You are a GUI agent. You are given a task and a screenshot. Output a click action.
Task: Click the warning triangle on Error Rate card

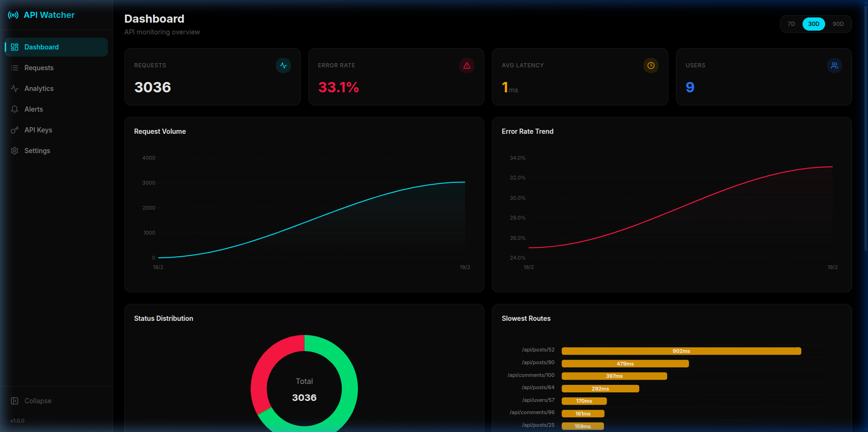[466, 65]
